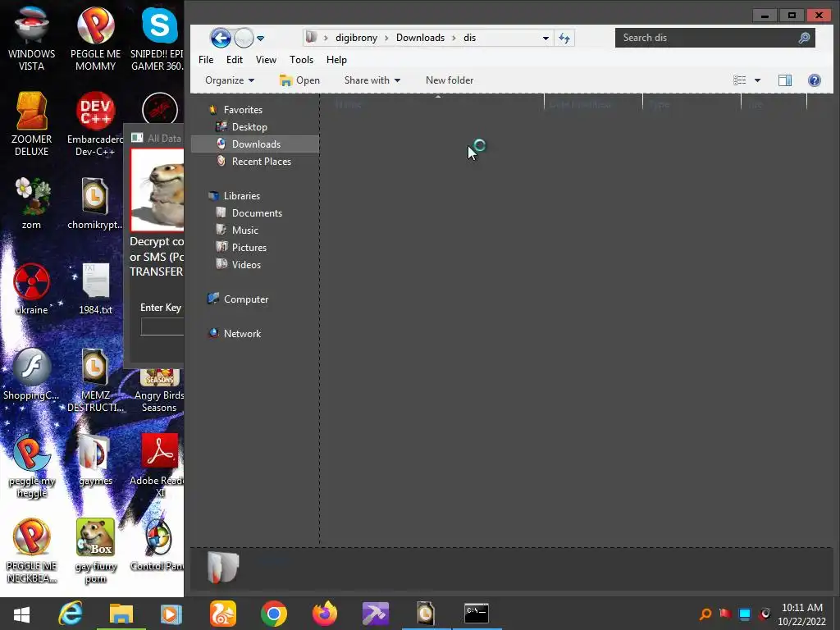Select WINDOWS VISTA desktop icon
840x630 pixels.
tap(31, 39)
